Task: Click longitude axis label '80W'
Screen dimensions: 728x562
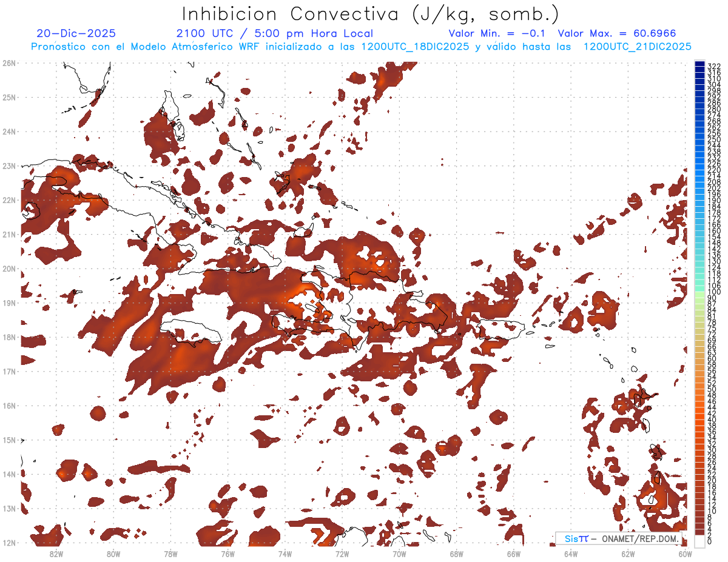Action: coord(113,554)
